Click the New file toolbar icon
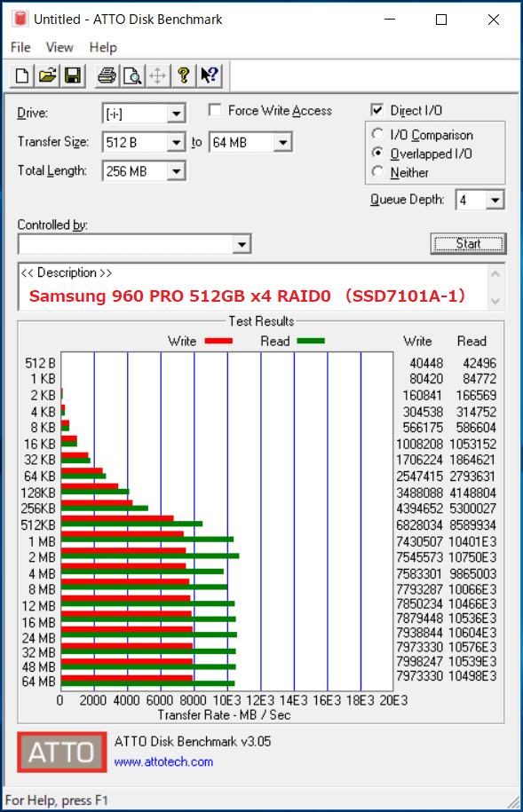 (22, 76)
